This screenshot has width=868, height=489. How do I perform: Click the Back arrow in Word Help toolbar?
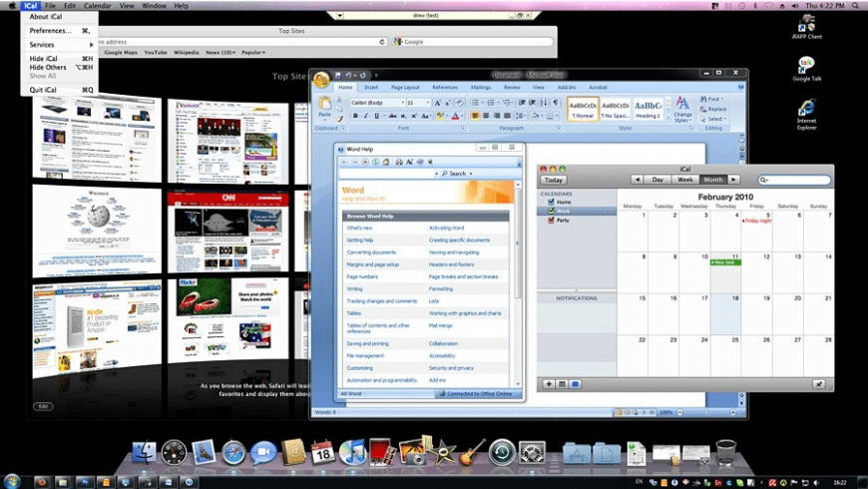[x=344, y=162]
